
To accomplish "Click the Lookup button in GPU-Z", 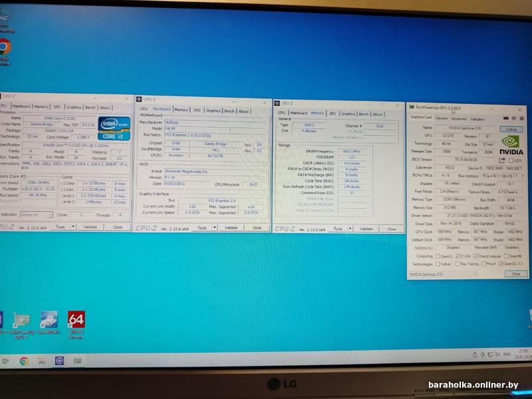I will click(x=511, y=129).
